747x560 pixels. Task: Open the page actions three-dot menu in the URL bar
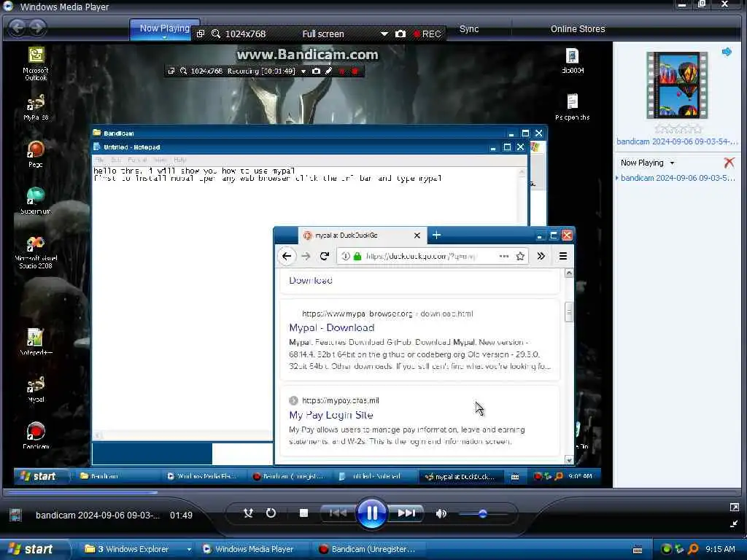click(x=503, y=256)
